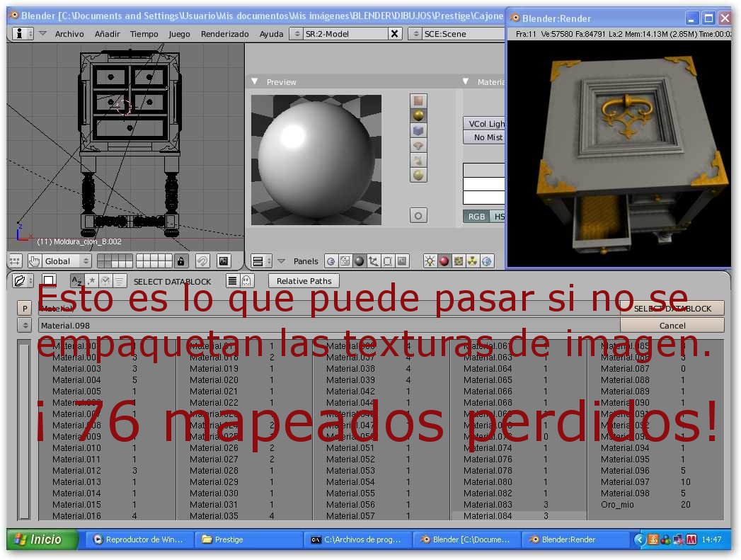Image resolution: width=741 pixels, height=560 pixels.
Task: Open the info window type selector
Action: pyautogui.click(x=22, y=33)
